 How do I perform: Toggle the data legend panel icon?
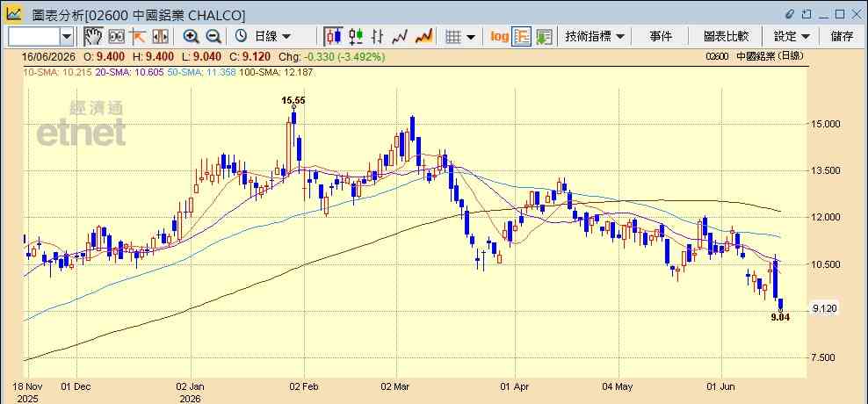pyautogui.click(x=522, y=37)
